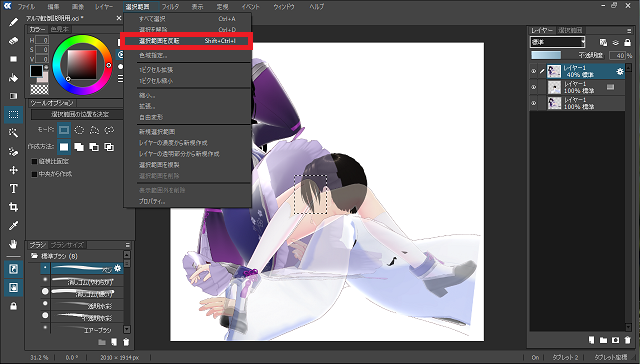
Task: Click the brush list scroll-down arrow
Action: coord(127,329)
